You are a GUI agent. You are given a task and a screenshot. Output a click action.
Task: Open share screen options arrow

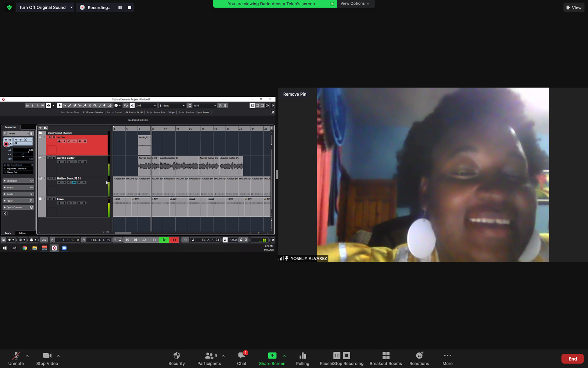[284, 356]
